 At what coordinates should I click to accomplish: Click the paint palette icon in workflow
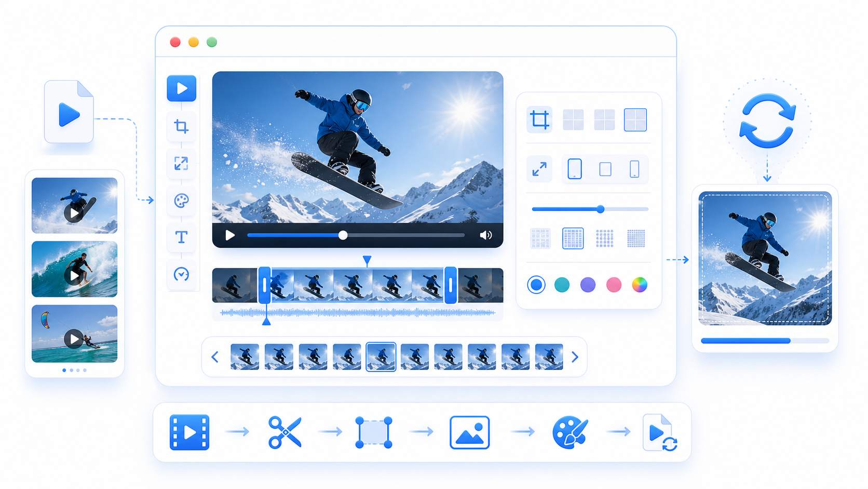tap(570, 432)
